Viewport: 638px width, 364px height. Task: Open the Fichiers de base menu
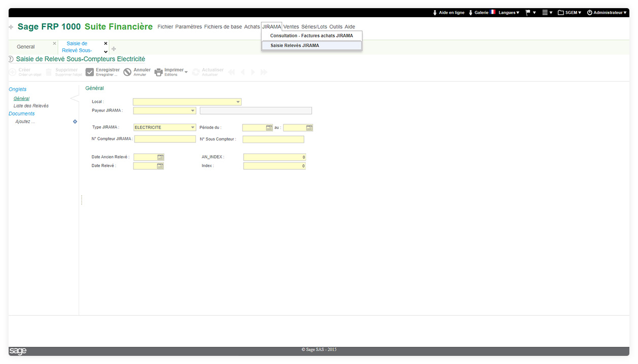[223, 27]
